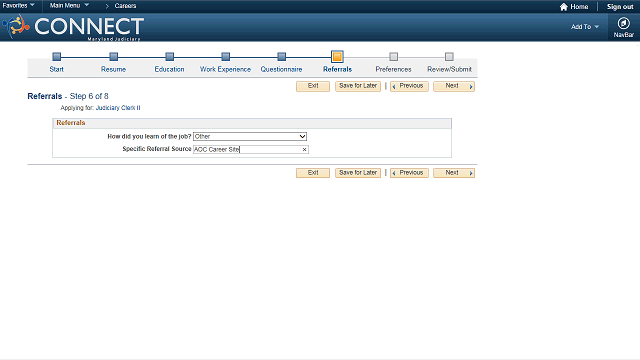Open the Work Experience step label
This screenshot has width=640, height=360.
tap(225, 69)
